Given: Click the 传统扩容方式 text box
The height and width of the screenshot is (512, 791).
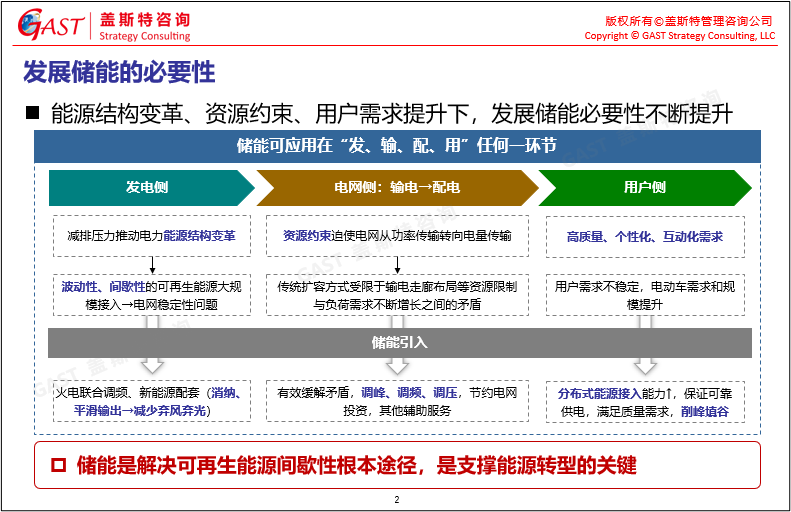Looking at the screenshot, I should point(397,295).
